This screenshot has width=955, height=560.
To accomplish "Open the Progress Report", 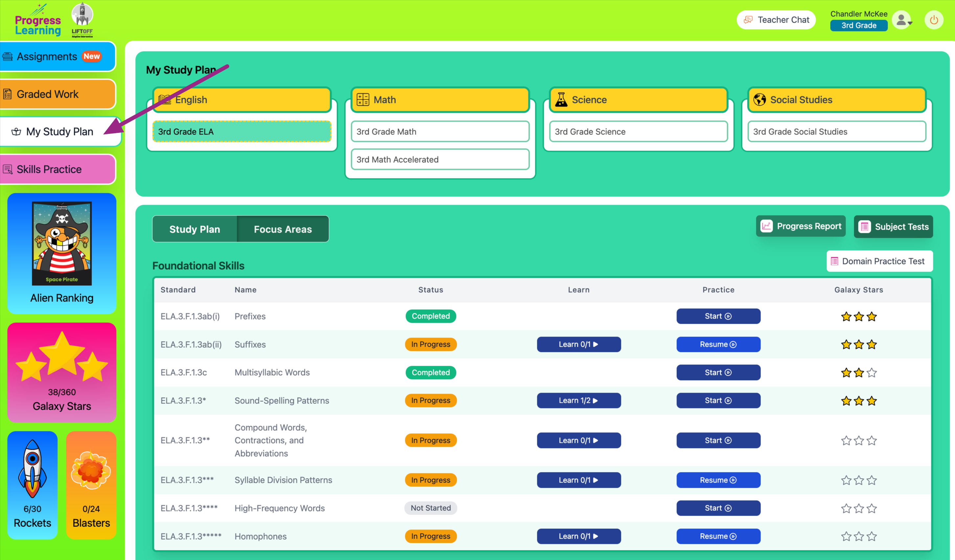I will [x=800, y=226].
